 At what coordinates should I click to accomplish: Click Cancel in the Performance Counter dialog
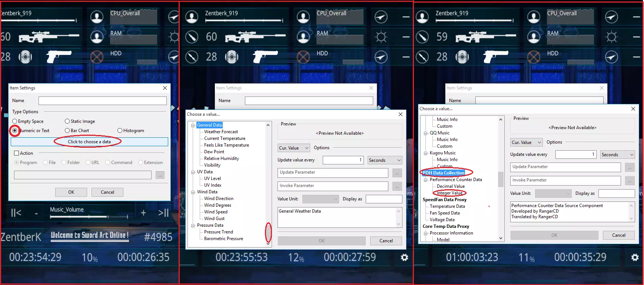coord(619,235)
